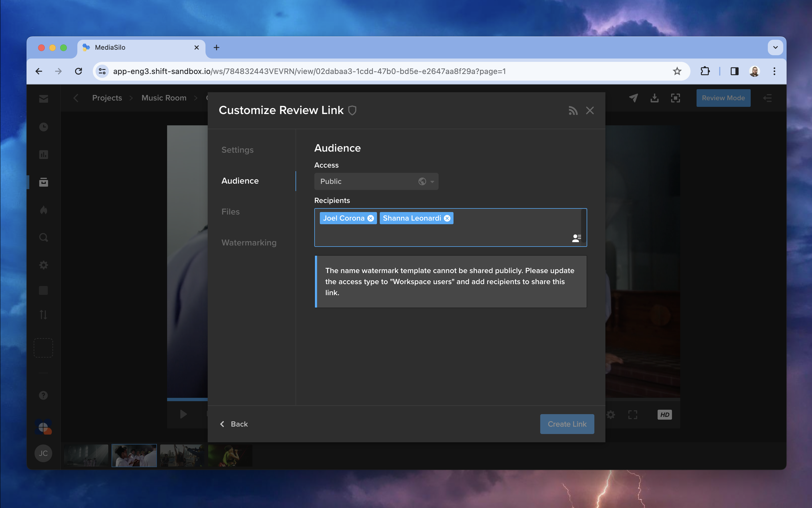This screenshot has height=508, width=812.
Task: Click the solid square icon in sidebar
Action: pos(43,290)
